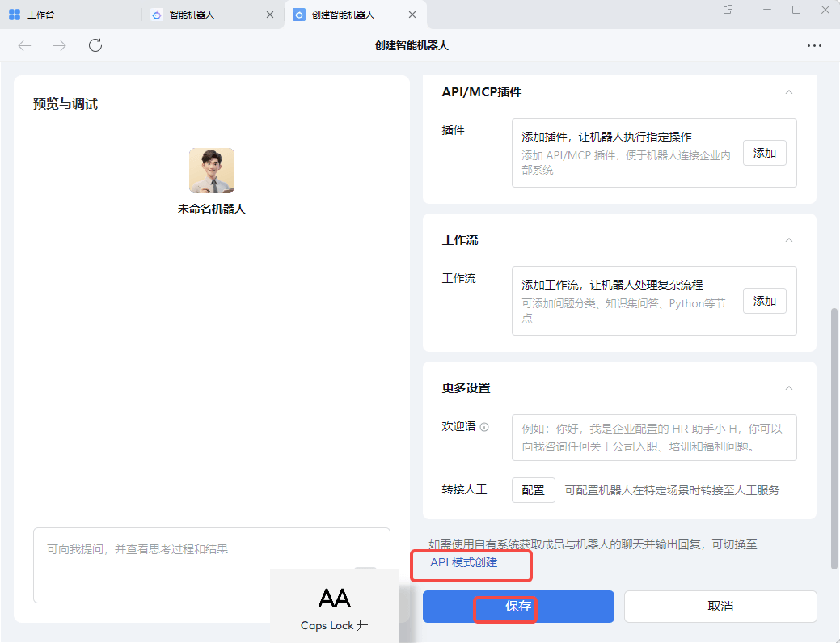Click the vertical scrollbar of settings panel
This screenshot has height=643, width=840.
pos(834,437)
